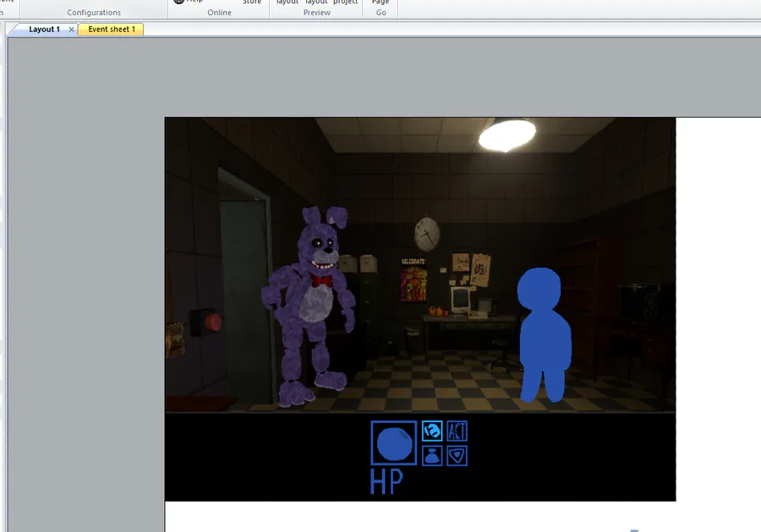Viewport: 761px width, 532px height.
Task: Select the defend shield command icon
Action: coord(457,456)
